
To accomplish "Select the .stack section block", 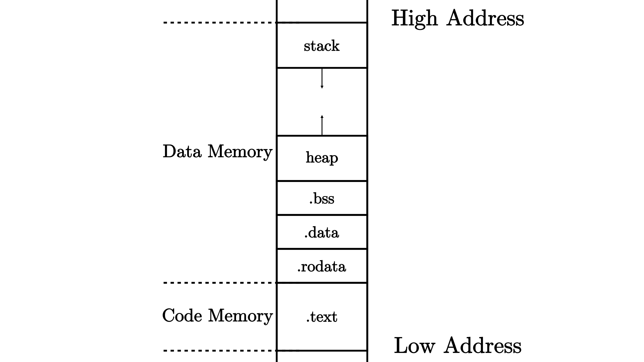I will coord(323,47).
